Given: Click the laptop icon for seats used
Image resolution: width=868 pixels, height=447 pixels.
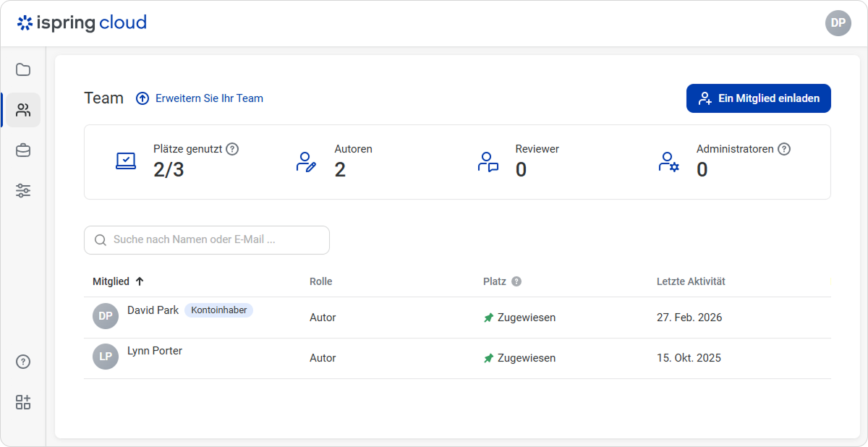Looking at the screenshot, I should tap(126, 161).
